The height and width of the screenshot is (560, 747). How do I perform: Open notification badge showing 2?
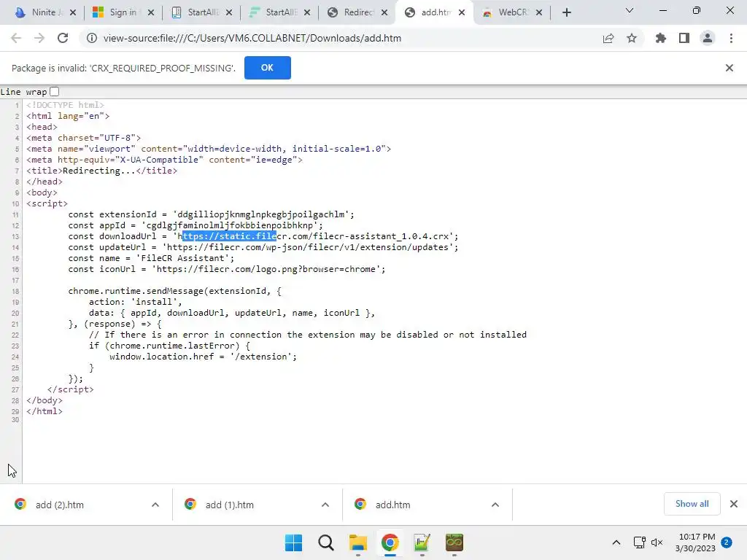tap(727, 542)
